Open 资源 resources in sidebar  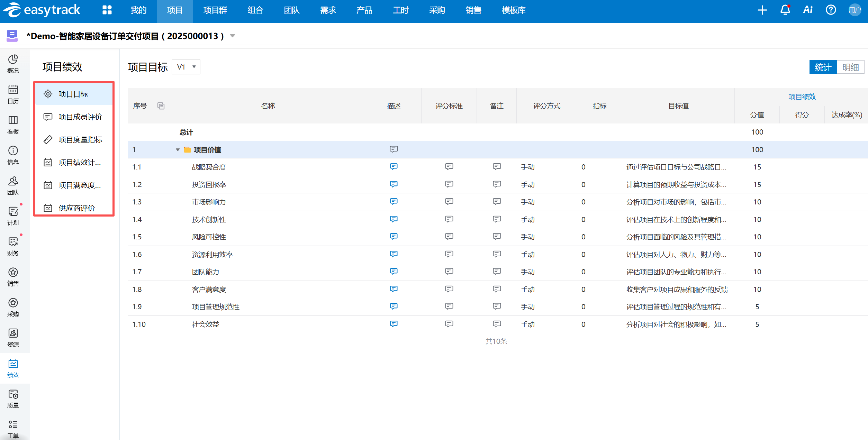(x=13, y=338)
